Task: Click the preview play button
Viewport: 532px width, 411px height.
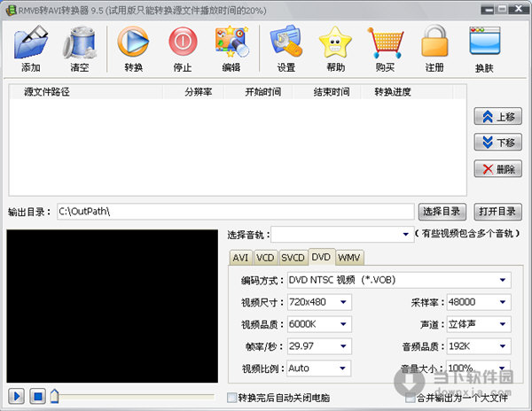Action: [16, 396]
